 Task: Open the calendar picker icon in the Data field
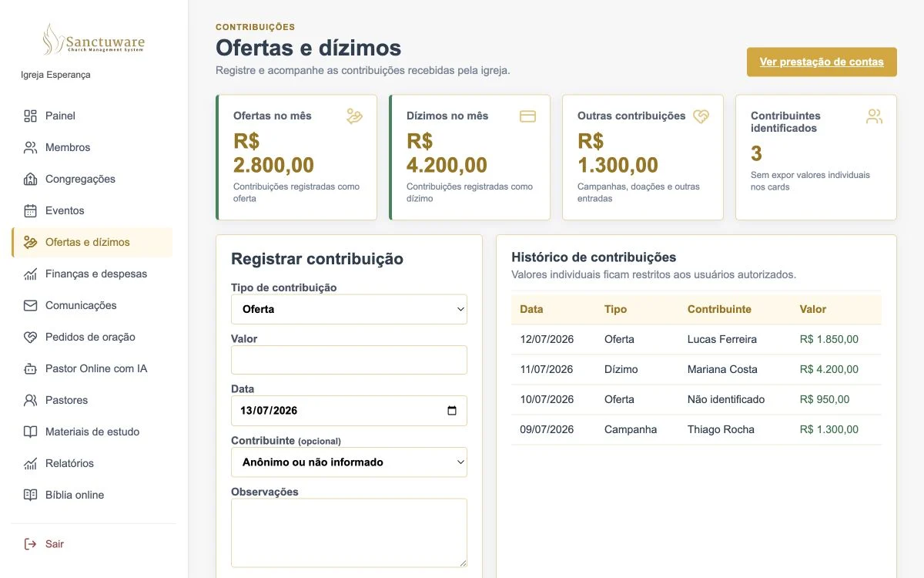click(x=452, y=411)
